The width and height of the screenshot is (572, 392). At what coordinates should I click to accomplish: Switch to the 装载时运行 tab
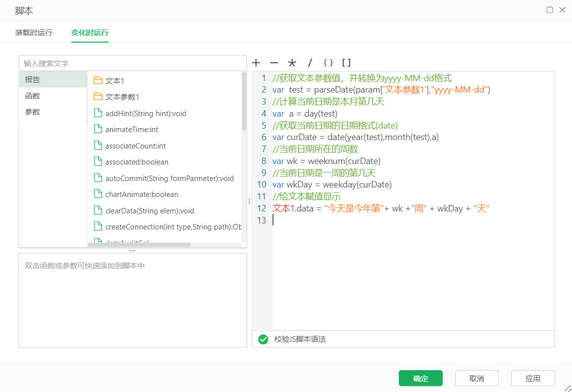coord(34,32)
